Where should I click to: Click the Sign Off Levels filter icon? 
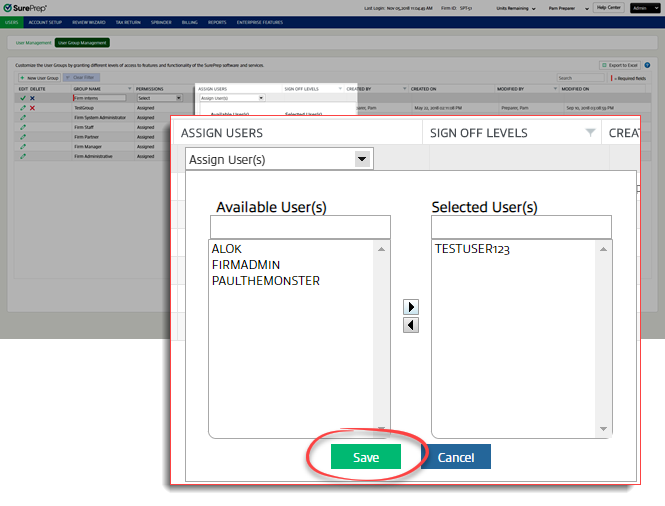590,133
